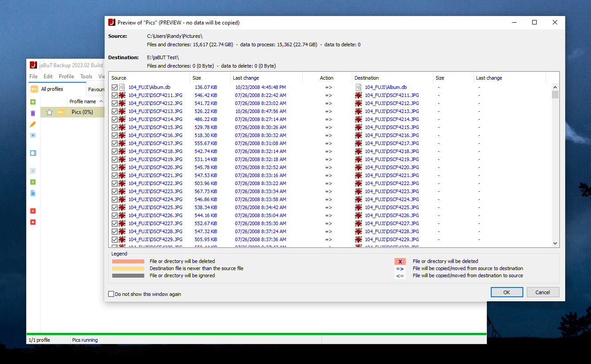This screenshot has height=364, width=591.
Task: Click the orange pencil edit profile icon
Action: point(33,124)
